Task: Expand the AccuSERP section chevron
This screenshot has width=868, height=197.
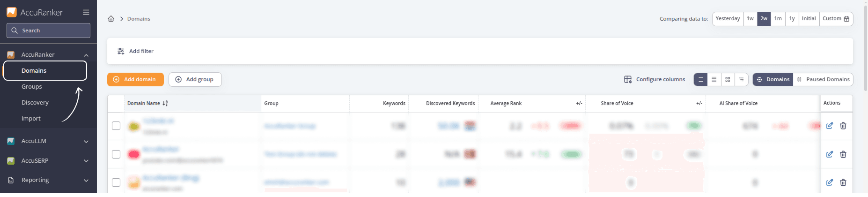Action: (x=86, y=161)
